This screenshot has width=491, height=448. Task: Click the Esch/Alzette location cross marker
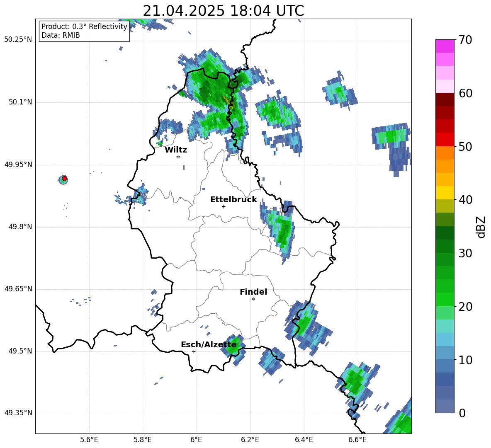[x=194, y=351]
